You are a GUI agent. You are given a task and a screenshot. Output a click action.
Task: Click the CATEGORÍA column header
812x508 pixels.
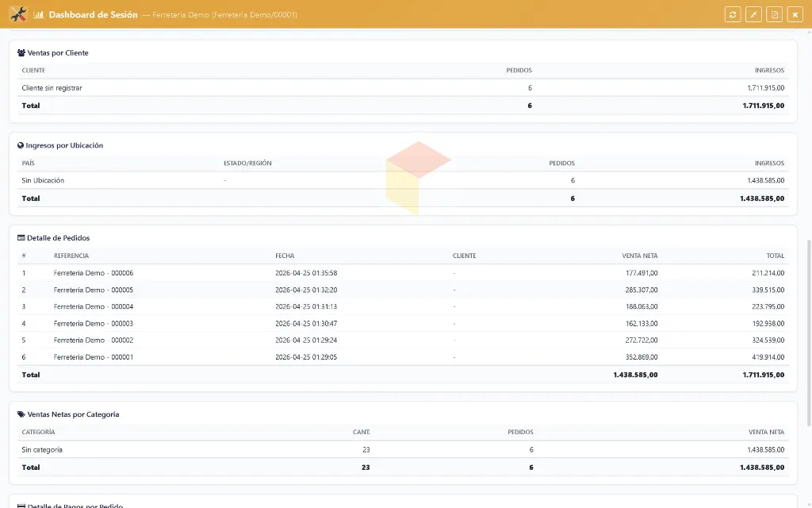tap(38, 433)
